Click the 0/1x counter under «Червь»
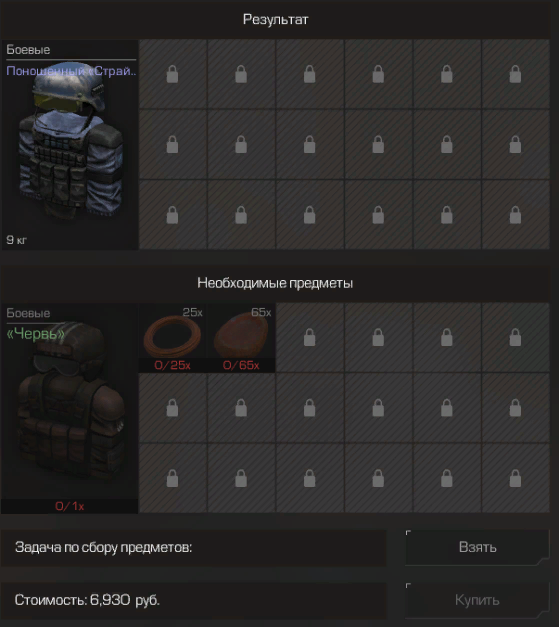This screenshot has height=627, width=559. [x=70, y=506]
